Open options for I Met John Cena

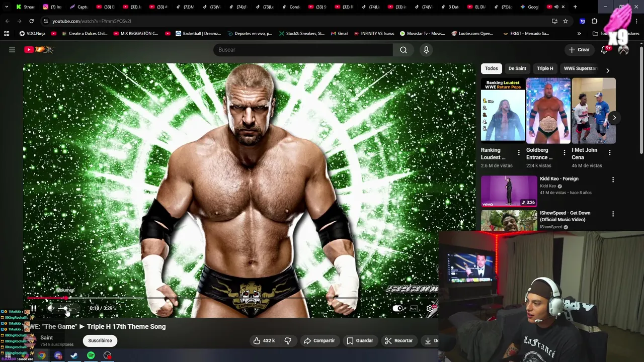pyautogui.click(x=610, y=153)
